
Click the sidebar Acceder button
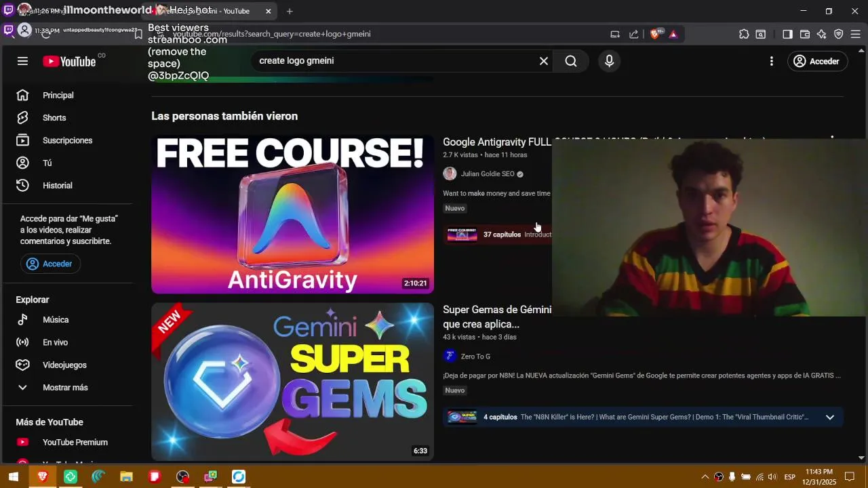pyautogui.click(x=50, y=264)
